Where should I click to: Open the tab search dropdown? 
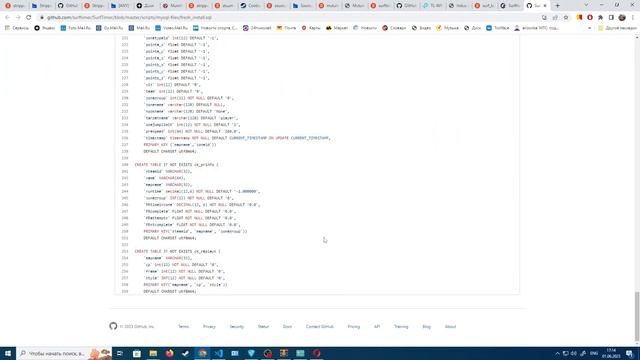586,5
